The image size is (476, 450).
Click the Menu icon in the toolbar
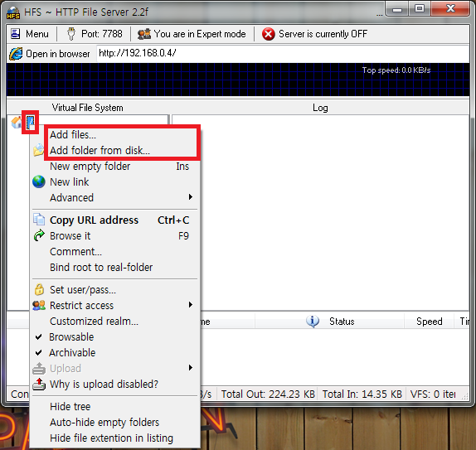[x=16, y=34]
